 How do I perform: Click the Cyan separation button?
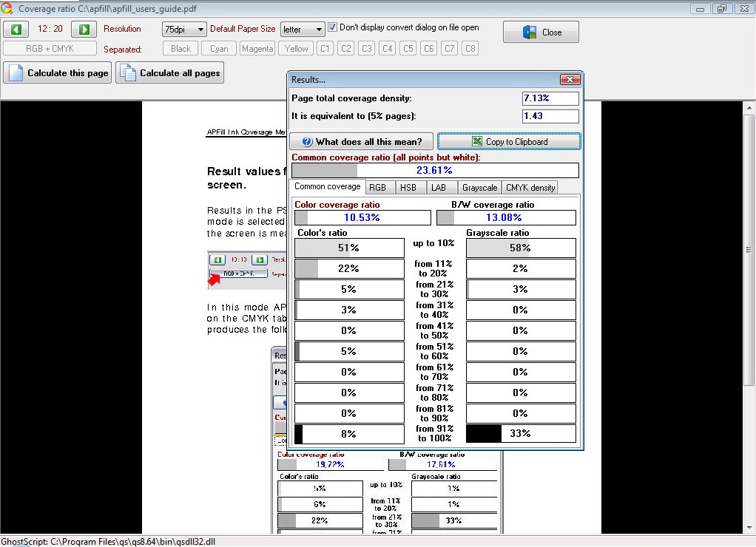pyautogui.click(x=219, y=49)
